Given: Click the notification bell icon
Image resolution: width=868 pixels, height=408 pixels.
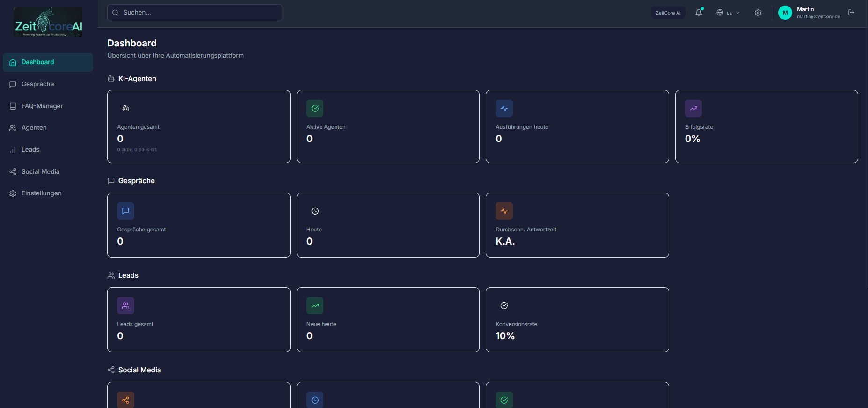Looking at the screenshot, I should pos(699,13).
